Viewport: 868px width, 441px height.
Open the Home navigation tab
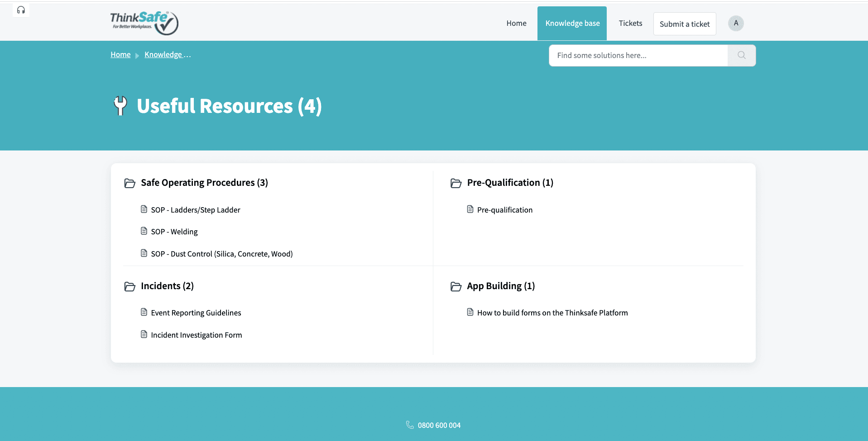[516, 23]
